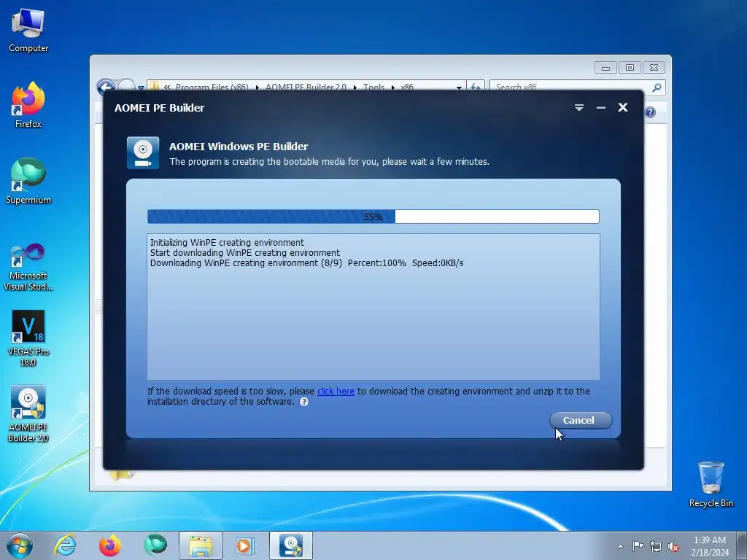Launch Firefox from the taskbar
747x560 pixels.
109,545
